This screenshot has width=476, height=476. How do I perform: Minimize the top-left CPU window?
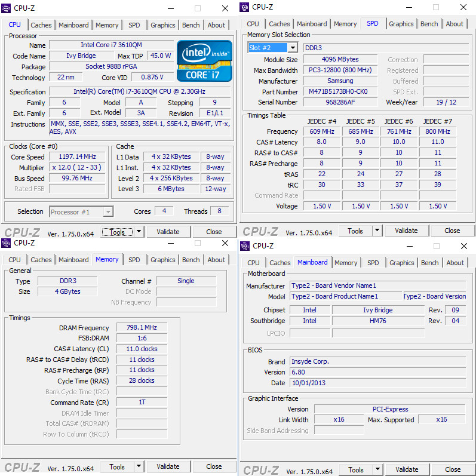(x=171, y=8)
